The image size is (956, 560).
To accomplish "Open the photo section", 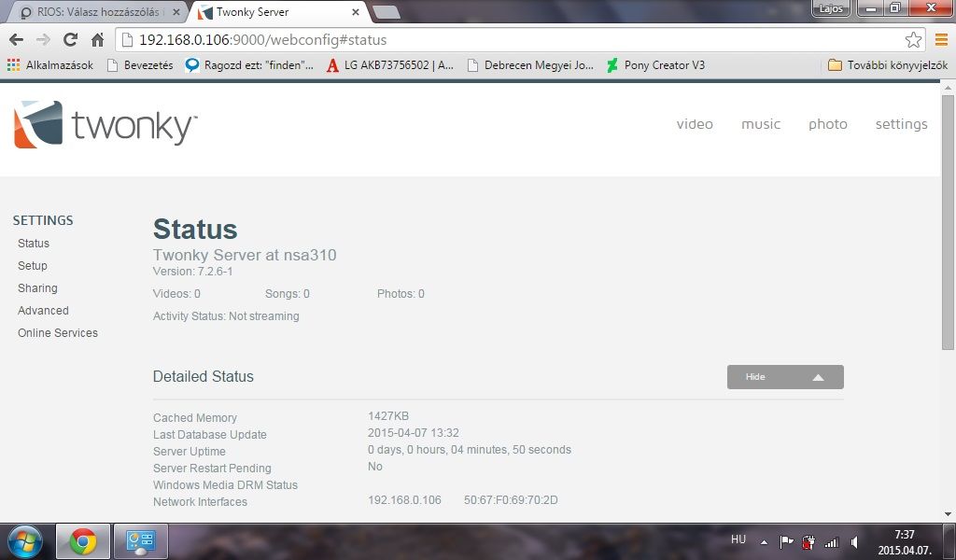I will pos(828,124).
